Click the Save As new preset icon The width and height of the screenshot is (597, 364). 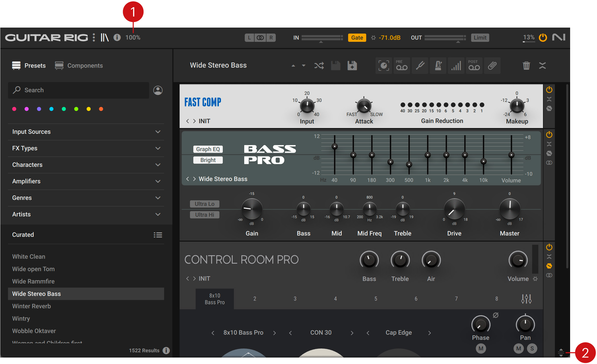(x=352, y=66)
